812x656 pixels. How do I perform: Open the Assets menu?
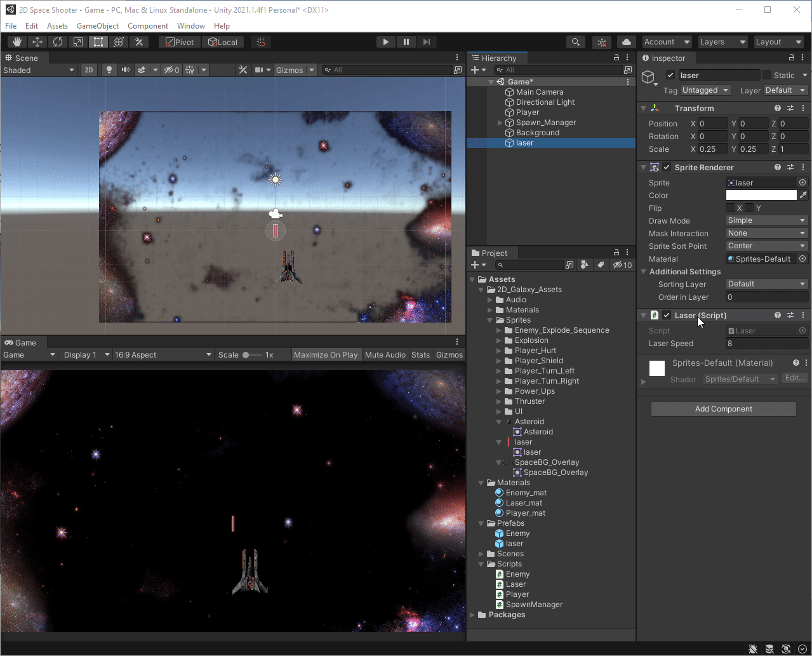(57, 26)
